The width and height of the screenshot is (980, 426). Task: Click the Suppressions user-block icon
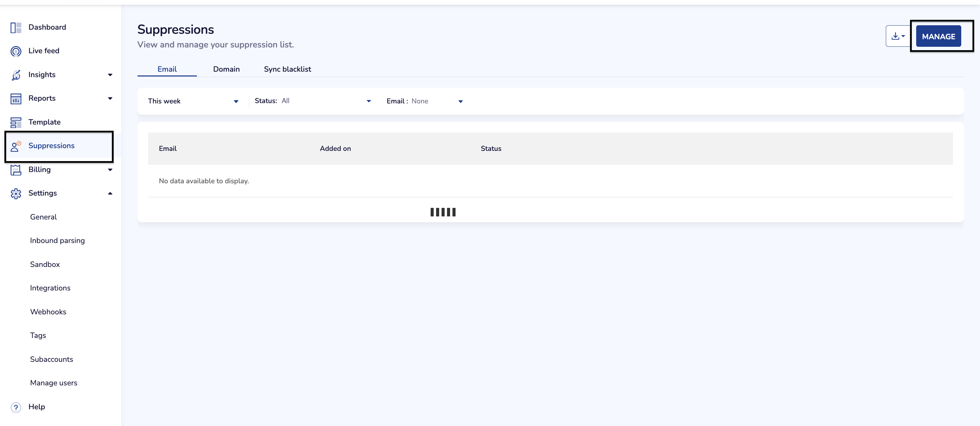16,146
